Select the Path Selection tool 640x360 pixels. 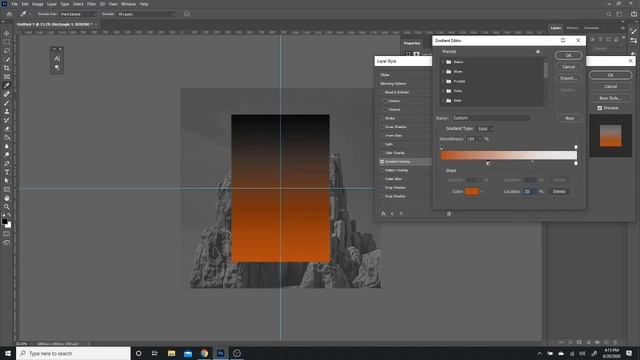[x=7, y=180]
